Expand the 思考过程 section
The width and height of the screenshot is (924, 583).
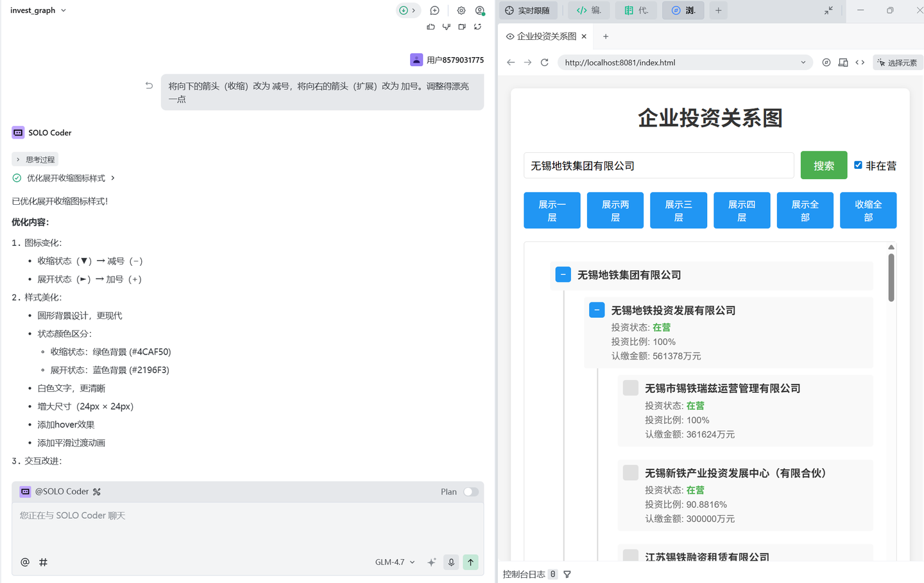click(x=35, y=159)
